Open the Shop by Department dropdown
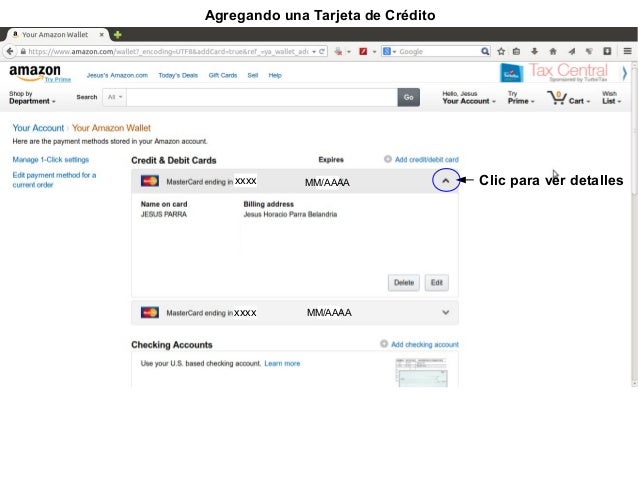This screenshot has height=479, width=638. click(x=32, y=98)
